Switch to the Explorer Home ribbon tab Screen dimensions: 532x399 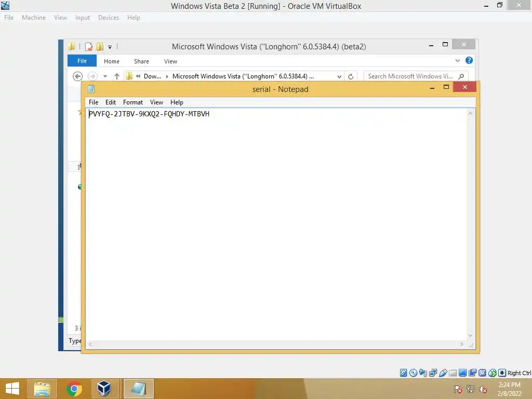[112, 61]
